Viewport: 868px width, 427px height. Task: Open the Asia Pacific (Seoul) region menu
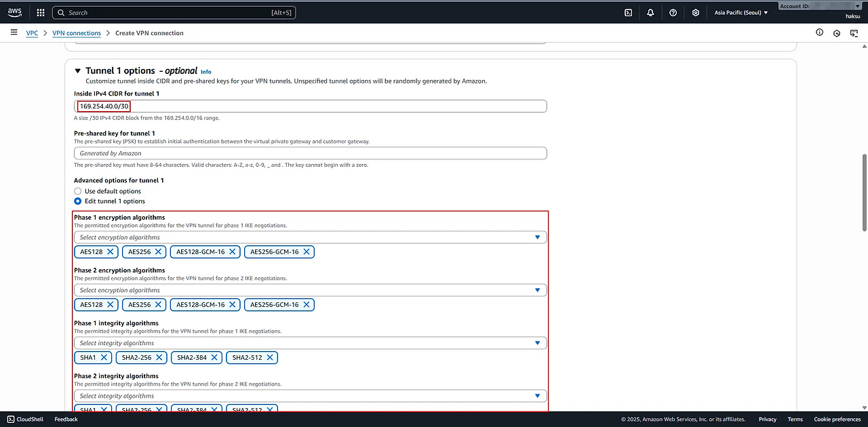[x=741, y=12]
